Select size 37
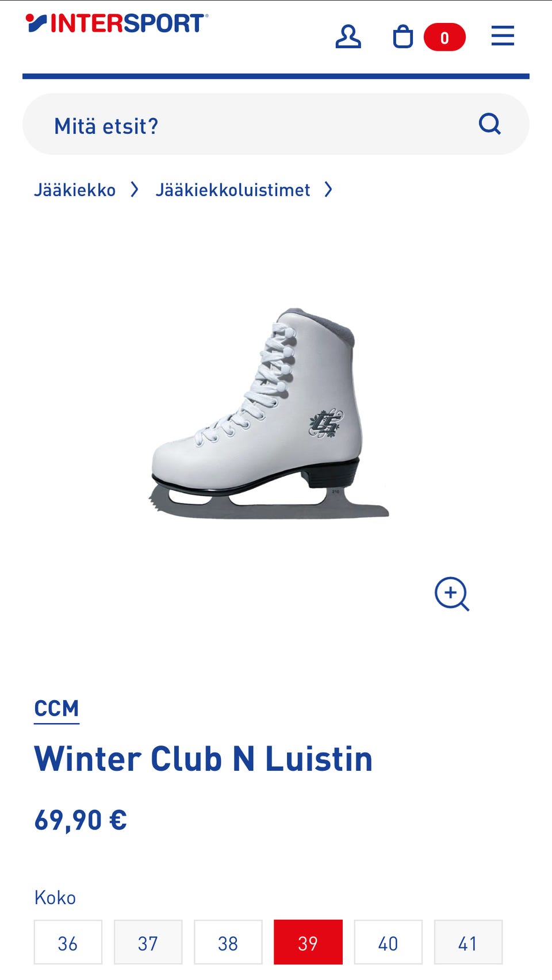552x980 pixels. 148,942
